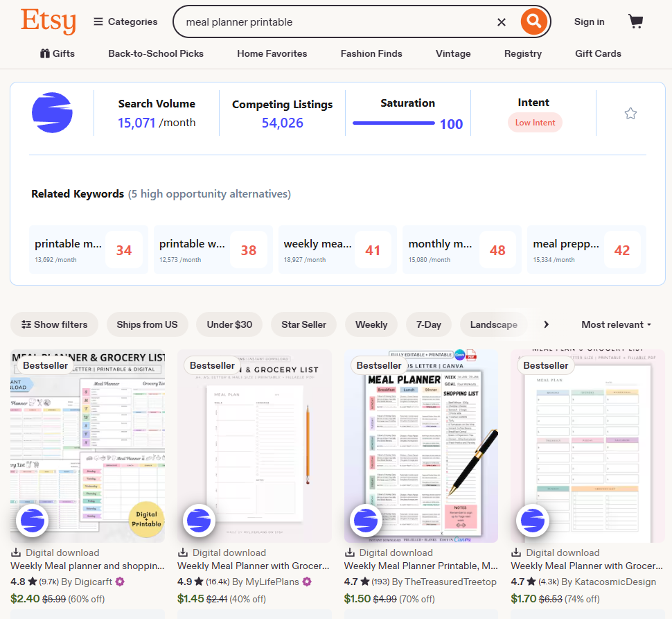Open Show filters panel

(55, 324)
